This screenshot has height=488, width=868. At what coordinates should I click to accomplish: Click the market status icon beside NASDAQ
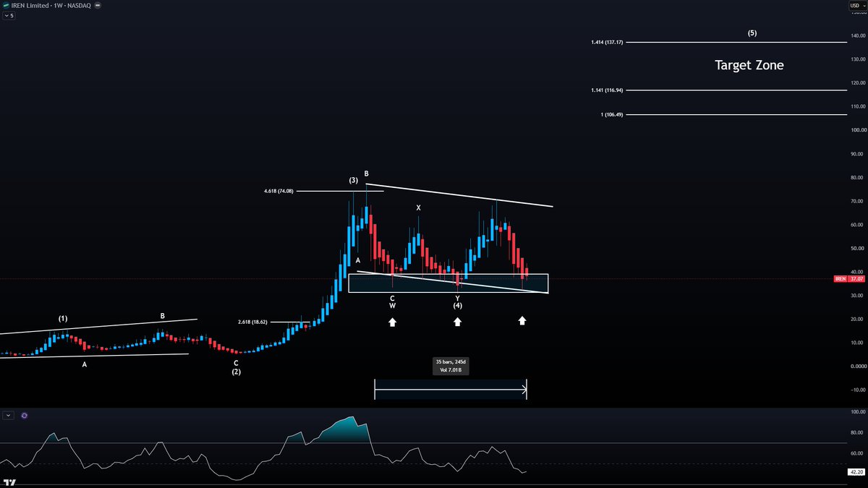[98, 5]
